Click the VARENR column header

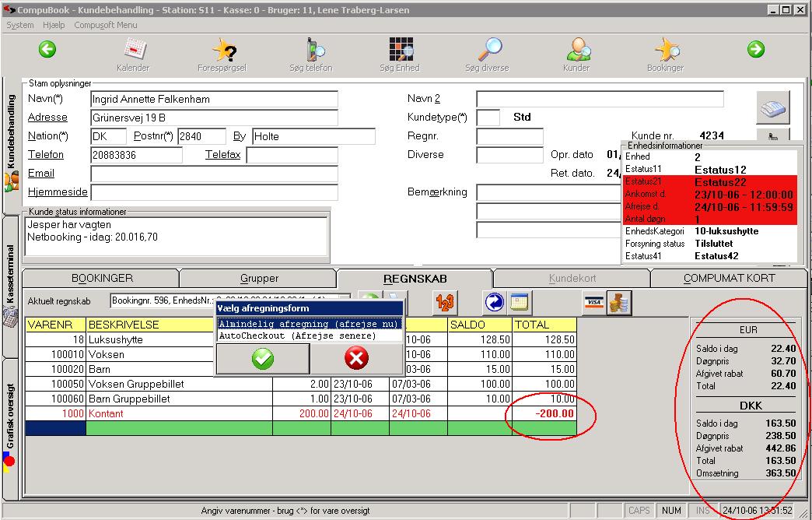56,325
